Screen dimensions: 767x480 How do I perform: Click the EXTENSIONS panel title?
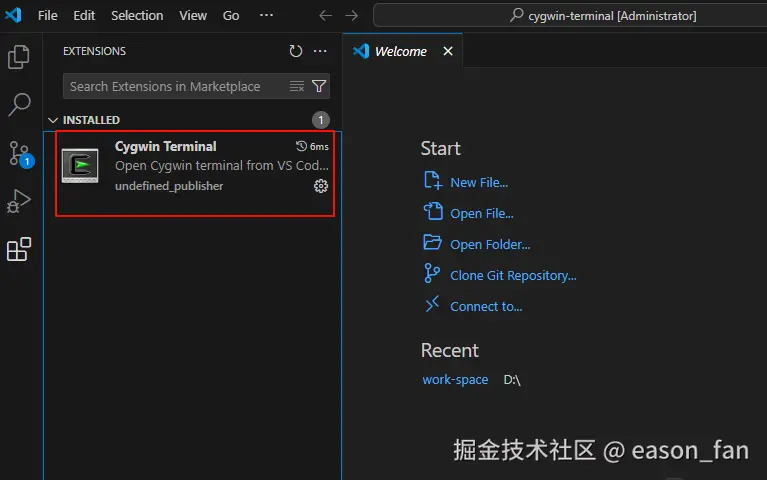point(94,51)
